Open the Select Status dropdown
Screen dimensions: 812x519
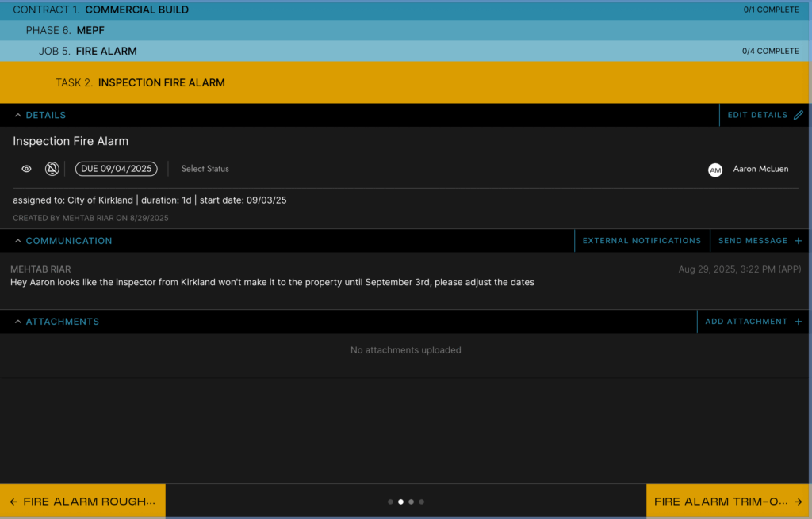205,169
